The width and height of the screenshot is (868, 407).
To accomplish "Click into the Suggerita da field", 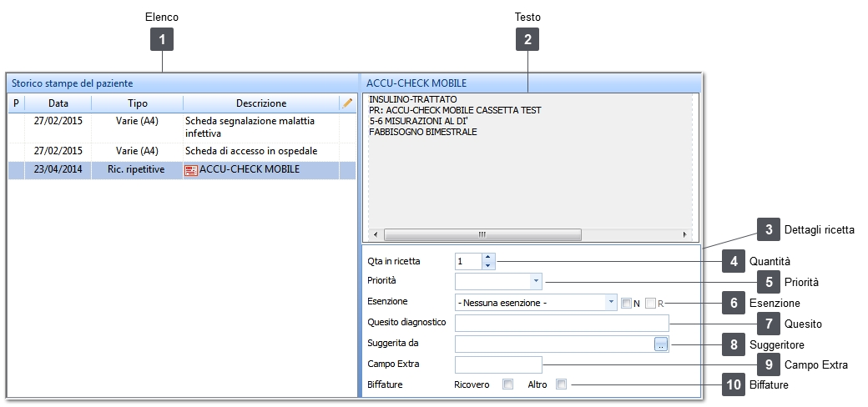I will [554, 344].
